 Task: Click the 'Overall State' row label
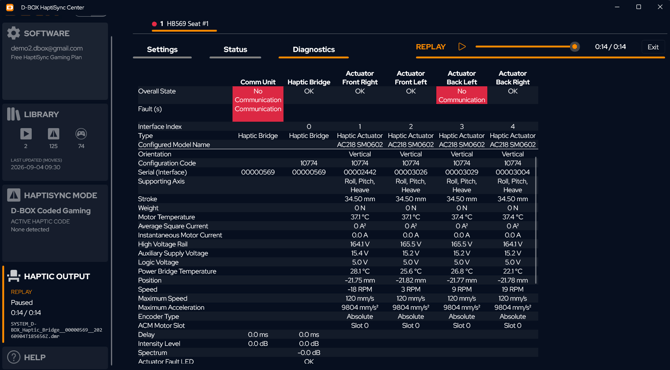[157, 91]
